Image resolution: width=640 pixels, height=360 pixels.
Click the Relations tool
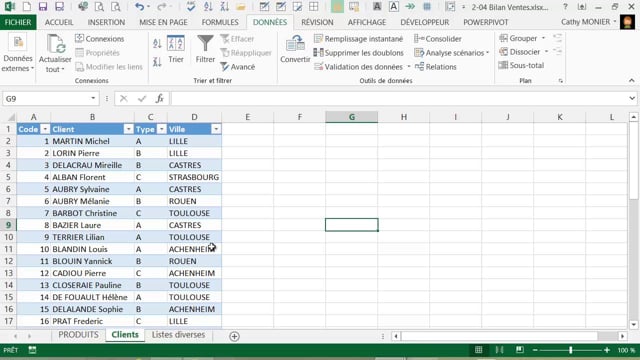pos(435,67)
